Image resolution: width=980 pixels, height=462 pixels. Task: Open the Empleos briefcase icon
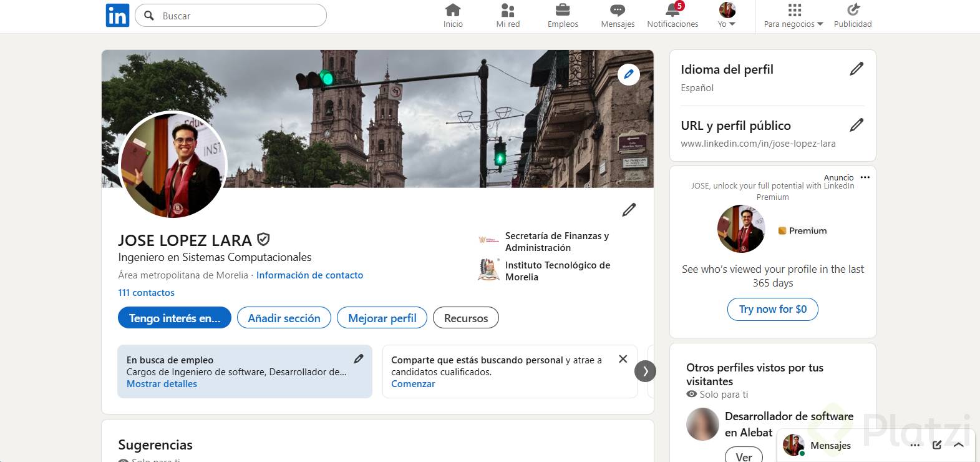tap(563, 10)
